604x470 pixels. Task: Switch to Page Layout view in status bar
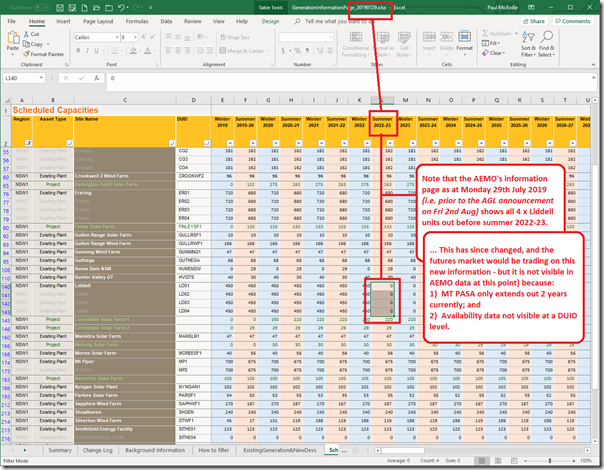click(498, 461)
